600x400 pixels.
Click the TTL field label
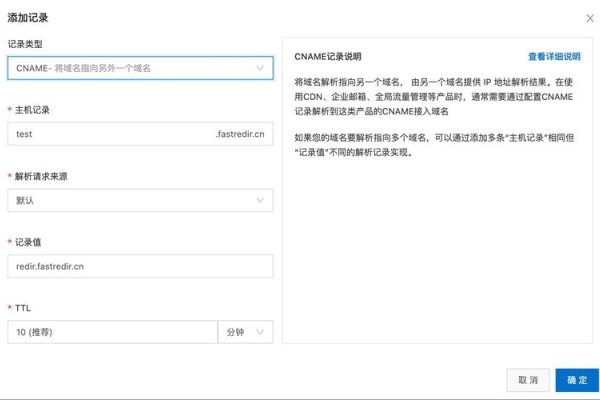(24, 308)
